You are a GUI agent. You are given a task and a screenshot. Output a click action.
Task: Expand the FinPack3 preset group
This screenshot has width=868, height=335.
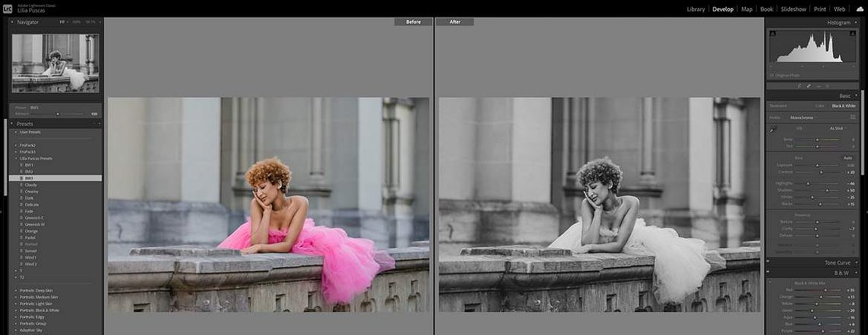click(15, 152)
